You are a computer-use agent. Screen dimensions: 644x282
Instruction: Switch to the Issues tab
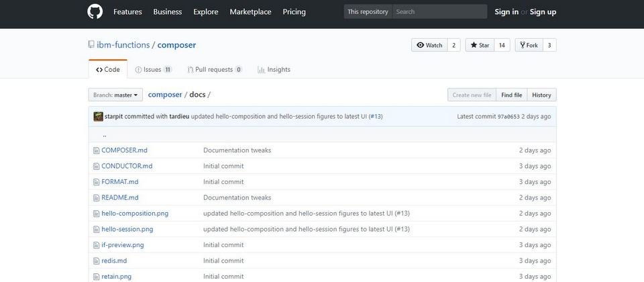click(154, 69)
